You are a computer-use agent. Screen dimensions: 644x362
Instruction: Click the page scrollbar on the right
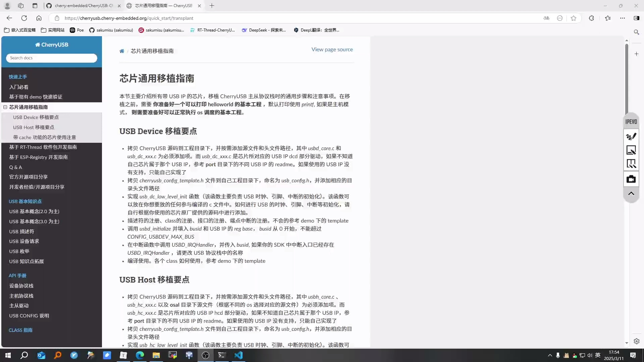(x=627, y=77)
